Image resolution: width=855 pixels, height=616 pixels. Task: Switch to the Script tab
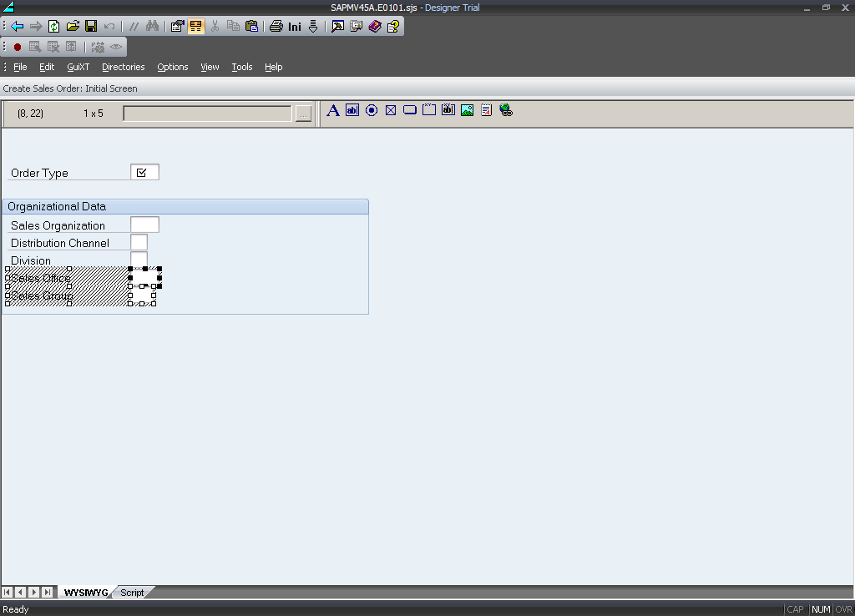(x=132, y=593)
